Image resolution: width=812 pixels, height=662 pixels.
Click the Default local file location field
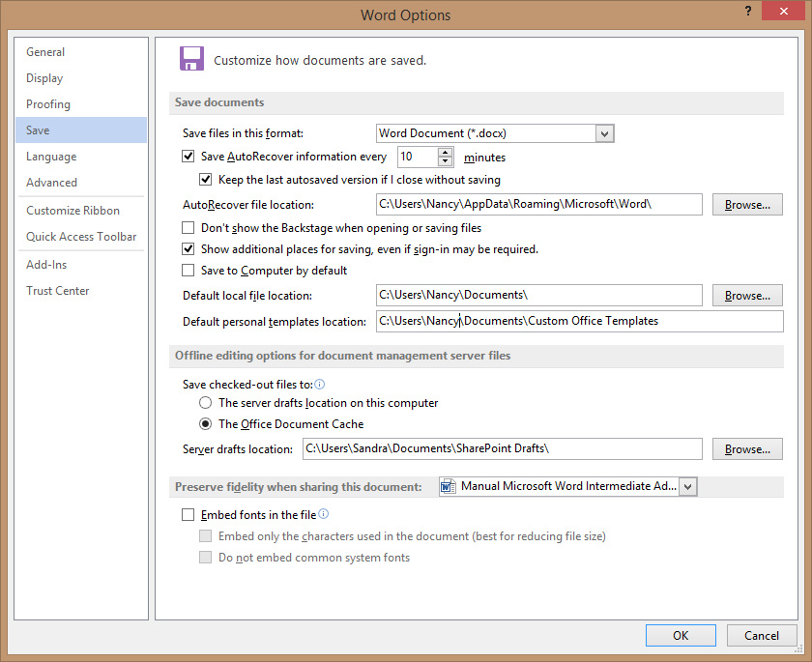point(538,294)
